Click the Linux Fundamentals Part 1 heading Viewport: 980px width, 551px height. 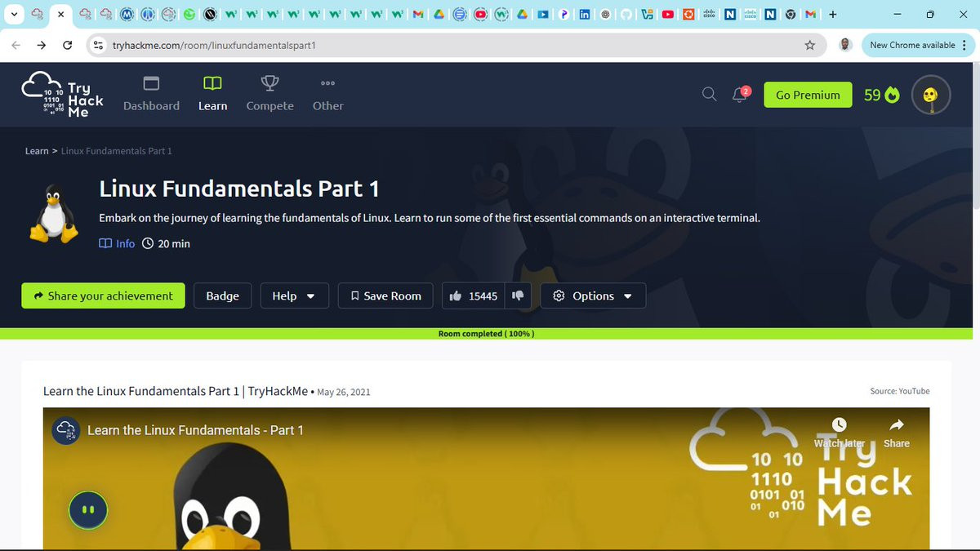[x=239, y=189]
